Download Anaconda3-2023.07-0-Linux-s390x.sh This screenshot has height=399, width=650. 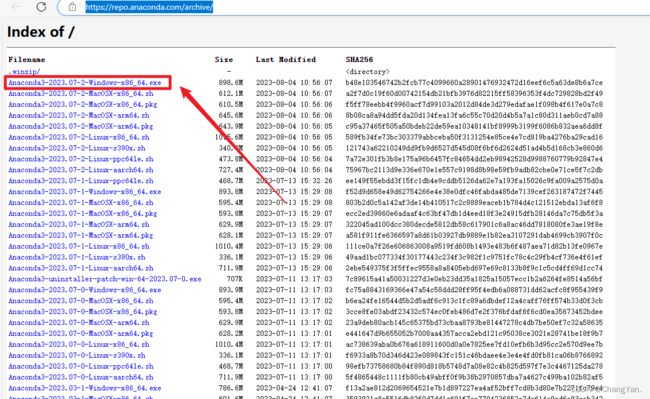coord(77,355)
